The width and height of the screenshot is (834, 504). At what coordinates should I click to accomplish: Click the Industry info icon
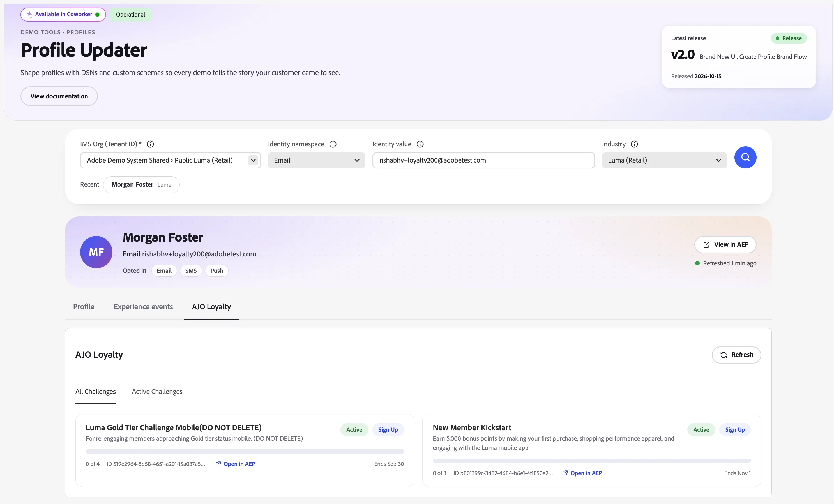click(634, 144)
